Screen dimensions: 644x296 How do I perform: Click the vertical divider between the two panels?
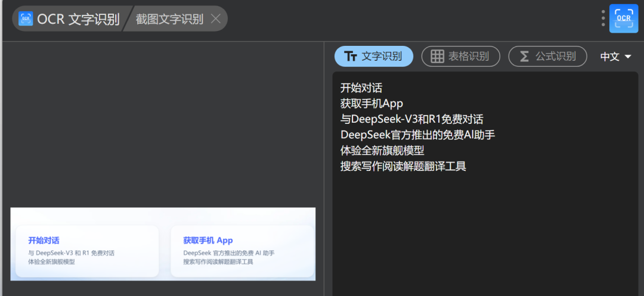click(x=324, y=169)
